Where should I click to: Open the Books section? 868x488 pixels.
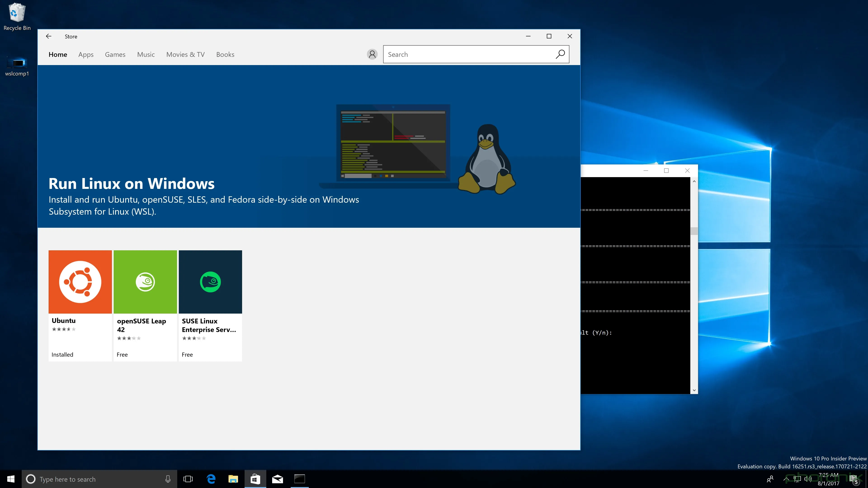[225, 54]
